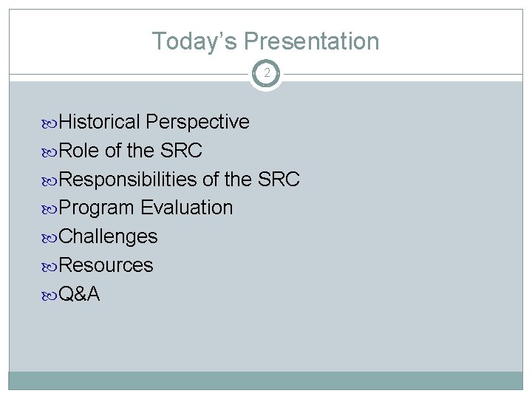Click bullet icon beside Challenges
The height and width of the screenshot is (399, 532).
pos(50,239)
